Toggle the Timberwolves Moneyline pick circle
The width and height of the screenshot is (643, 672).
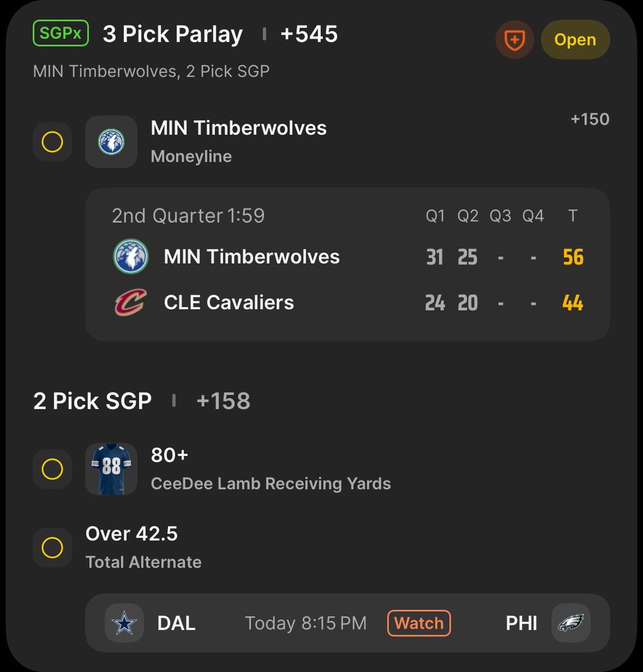coord(53,142)
